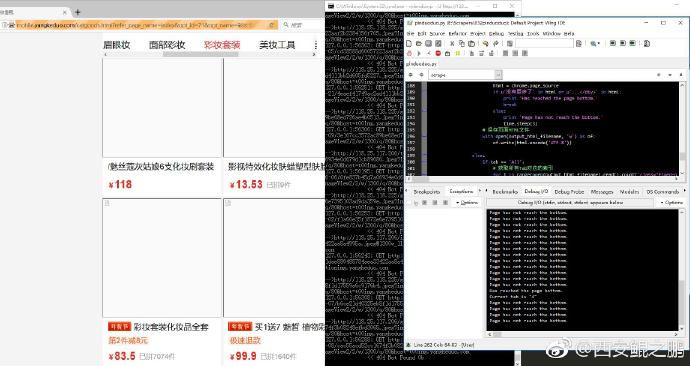Click the yellow Pause debug icon
Viewport: 690px width, 366px height.
(458, 53)
